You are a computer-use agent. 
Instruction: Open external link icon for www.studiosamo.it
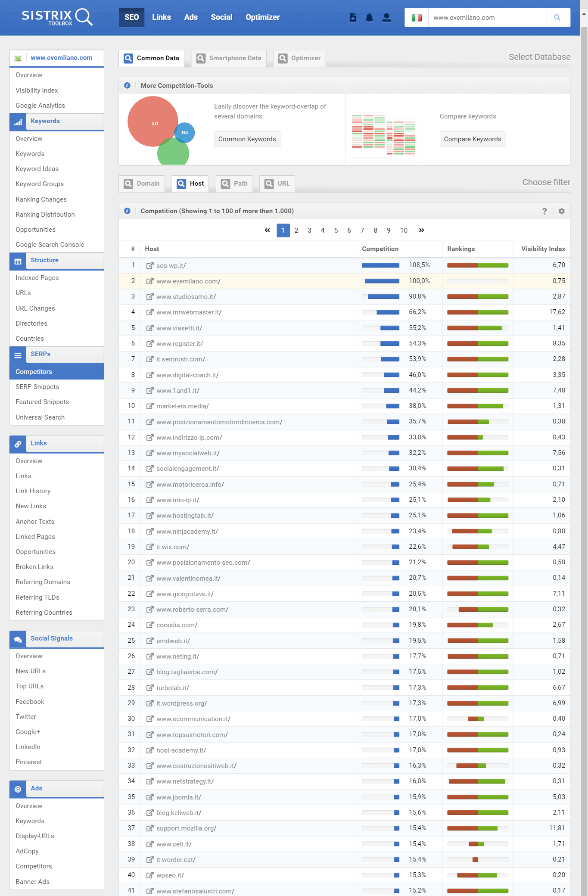[x=150, y=297]
